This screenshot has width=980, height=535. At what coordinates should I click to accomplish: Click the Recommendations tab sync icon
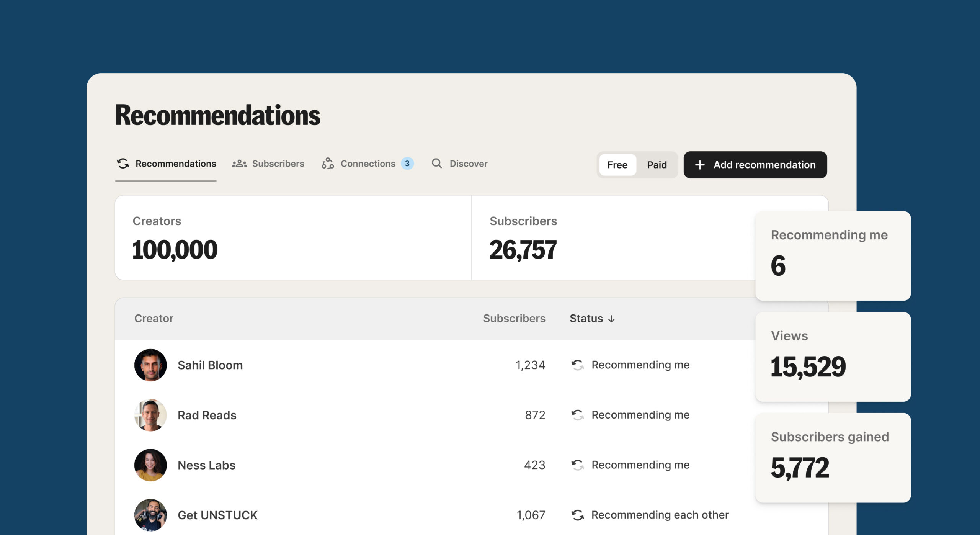(x=123, y=164)
